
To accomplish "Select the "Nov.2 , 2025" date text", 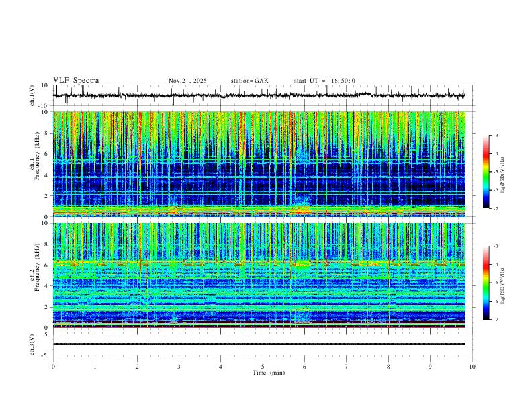I will (187, 81).
